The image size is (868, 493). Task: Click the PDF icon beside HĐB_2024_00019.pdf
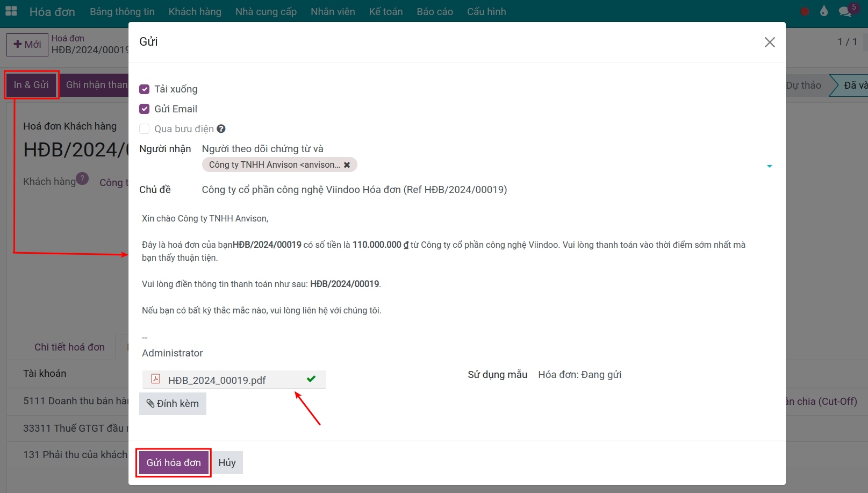click(155, 380)
